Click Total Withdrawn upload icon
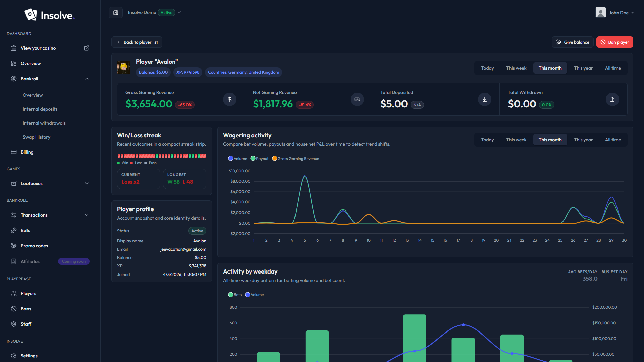Viewport: 644px width, 362px height. 612,99
